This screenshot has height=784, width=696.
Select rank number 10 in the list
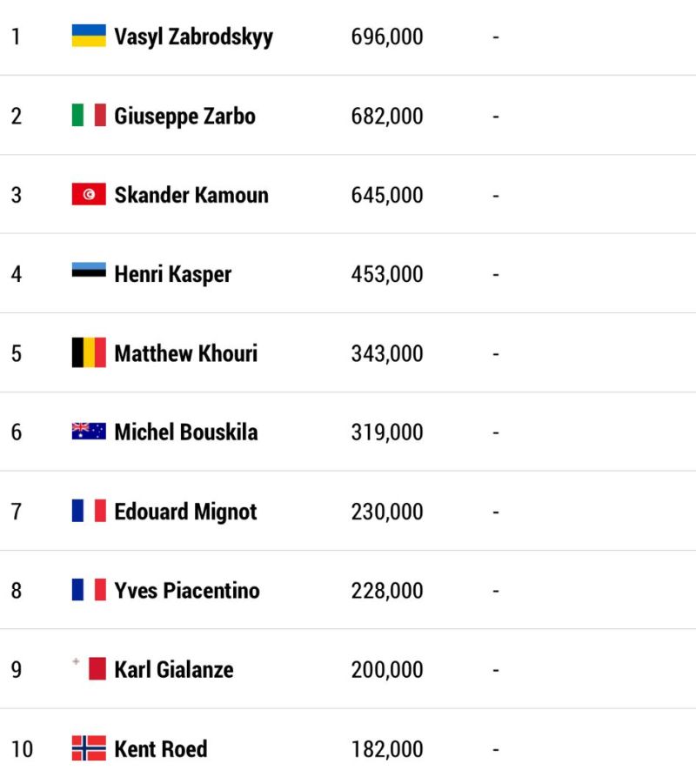pos(22,749)
